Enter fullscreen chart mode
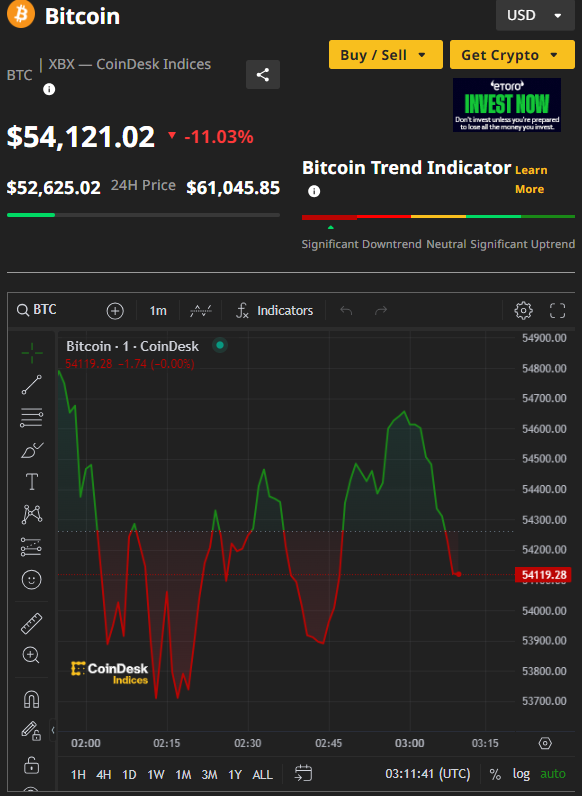The height and width of the screenshot is (796, 582). (x=557, y=310)
